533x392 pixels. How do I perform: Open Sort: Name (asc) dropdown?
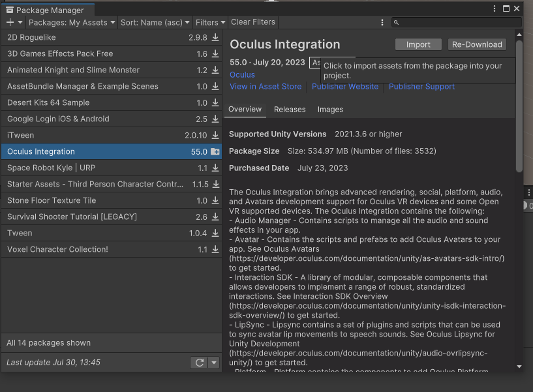pos(155,22)
